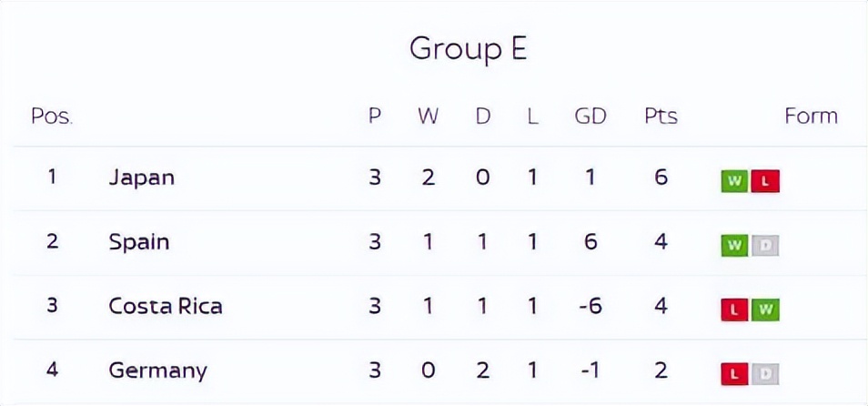Click the Form column header
Viewport: 868px width, 406px height.
(x=811, y=116)
